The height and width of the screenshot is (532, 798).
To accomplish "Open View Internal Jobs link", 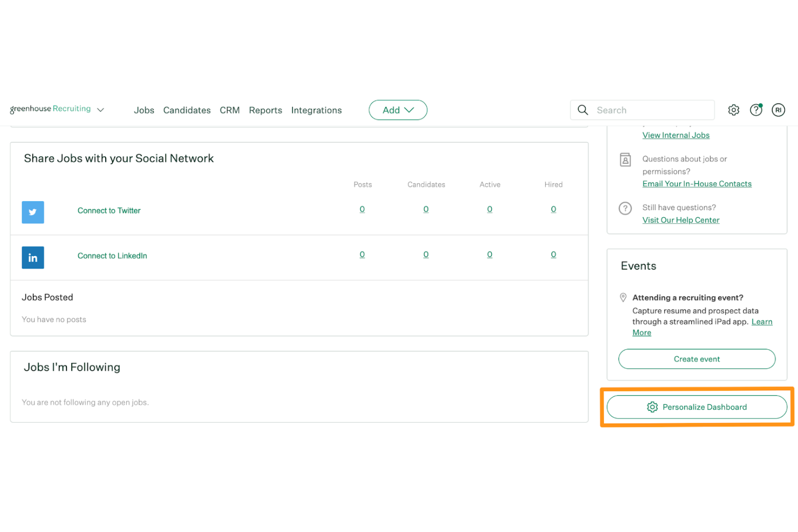I will tap(676, 135).
